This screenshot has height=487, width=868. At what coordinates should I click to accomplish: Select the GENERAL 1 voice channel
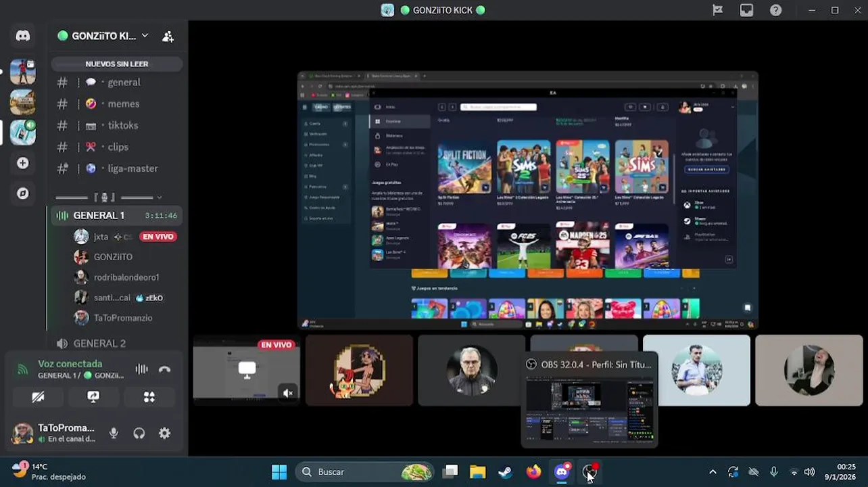(116, 216)
